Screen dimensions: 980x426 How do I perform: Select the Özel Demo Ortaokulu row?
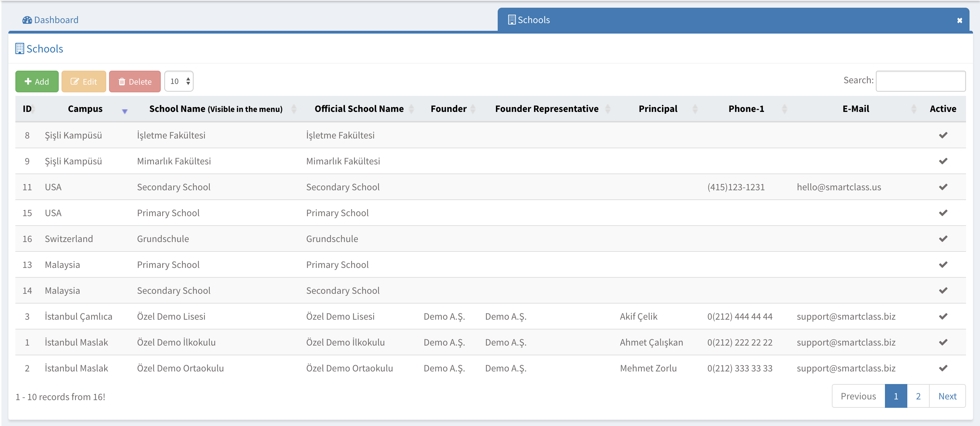tap(180, 368)
